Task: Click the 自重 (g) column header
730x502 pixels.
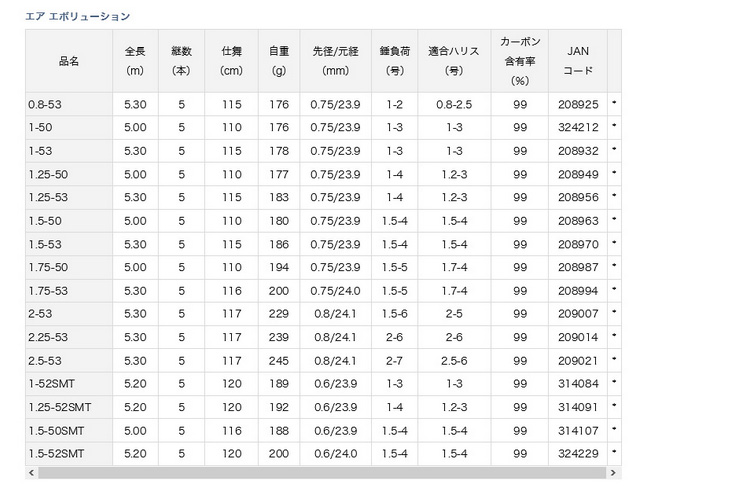Action: pyautogui.click(x=279, y=61)
